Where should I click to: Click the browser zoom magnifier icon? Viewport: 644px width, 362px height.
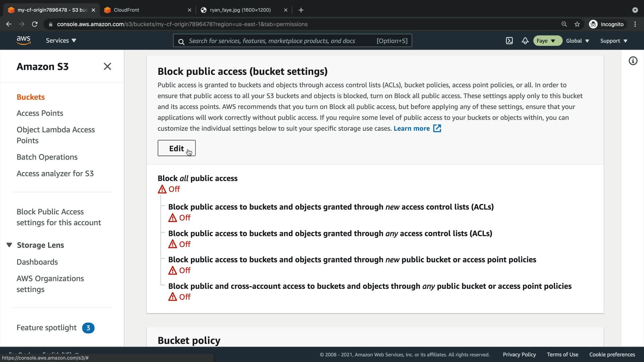pos(564,24)
